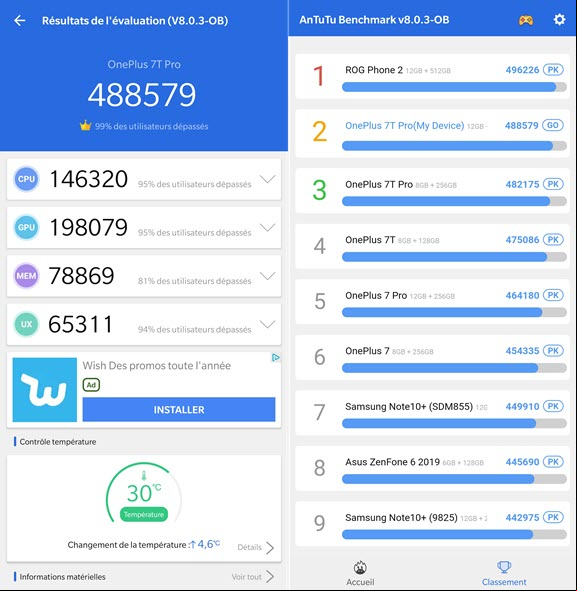Switch to the Classement tab
The width and height of the screenshot is (577, 591).
(x=504, y=573)
